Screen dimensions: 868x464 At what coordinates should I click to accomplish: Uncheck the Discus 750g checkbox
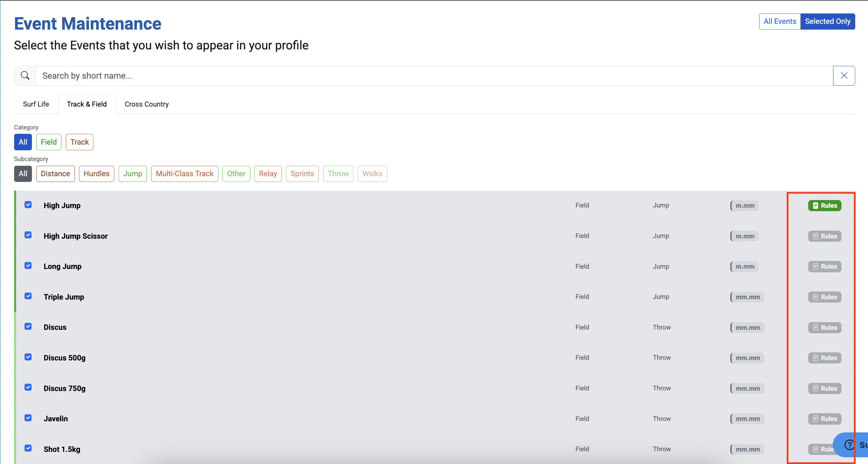coord(28,387)
